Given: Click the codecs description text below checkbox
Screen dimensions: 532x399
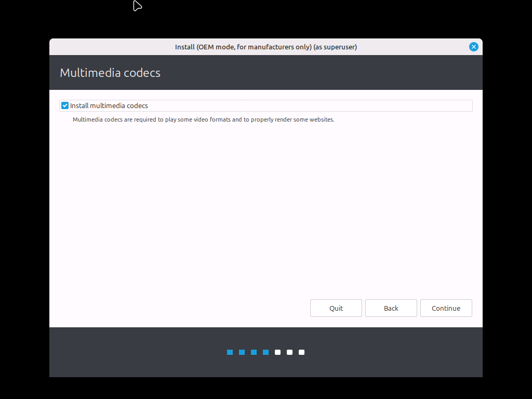Looking at the screenshot, I should [x=203, y=119].
